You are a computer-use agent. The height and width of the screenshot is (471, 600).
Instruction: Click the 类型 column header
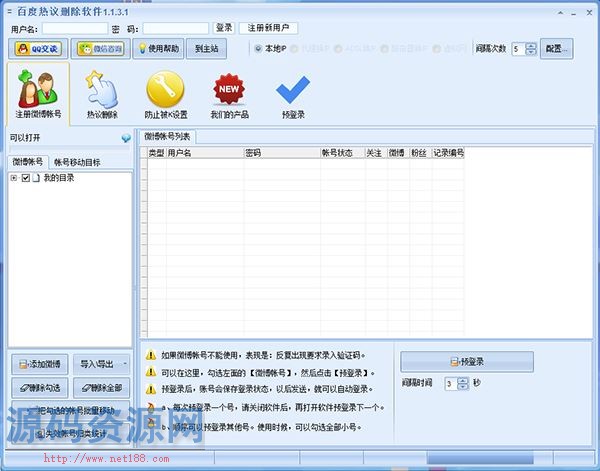tap(157, 153)
